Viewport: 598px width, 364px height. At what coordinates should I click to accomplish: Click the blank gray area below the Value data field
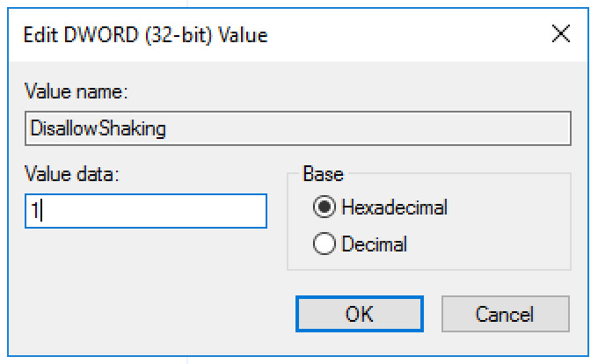pos(146,274)
